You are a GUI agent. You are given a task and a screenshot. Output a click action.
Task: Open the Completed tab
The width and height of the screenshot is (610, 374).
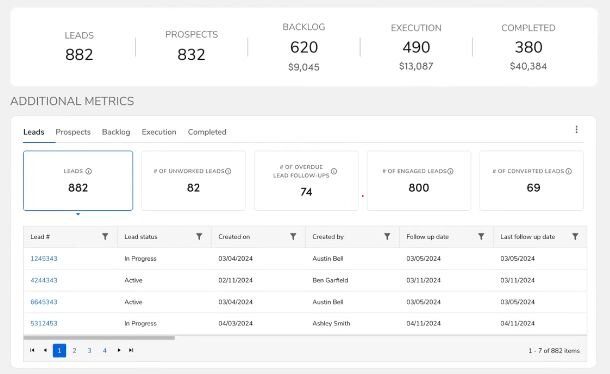(207, 132)
